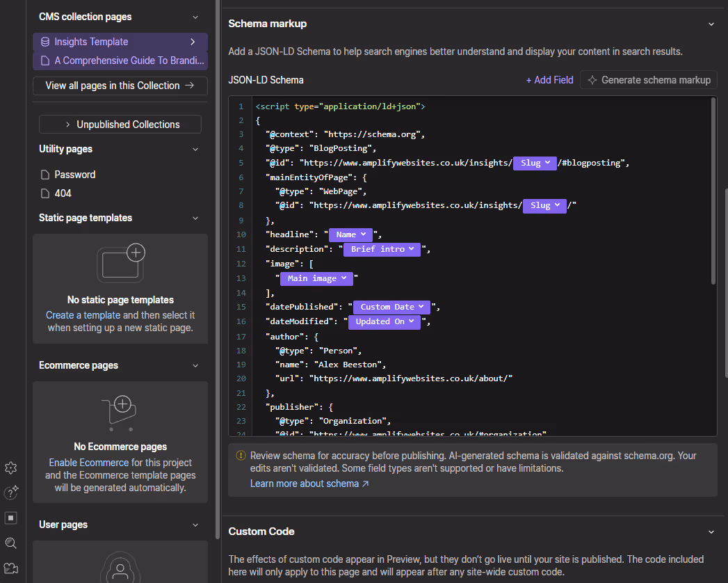Collapse the Schema markup section
Screen dimensions: 728x583
coord(711,23)
